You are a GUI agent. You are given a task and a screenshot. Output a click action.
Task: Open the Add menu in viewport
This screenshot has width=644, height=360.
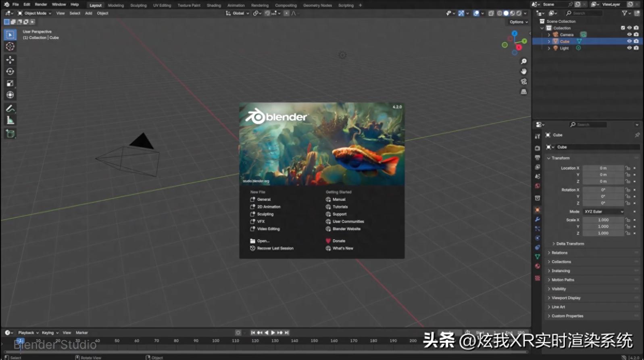click(x=88, y=13)
